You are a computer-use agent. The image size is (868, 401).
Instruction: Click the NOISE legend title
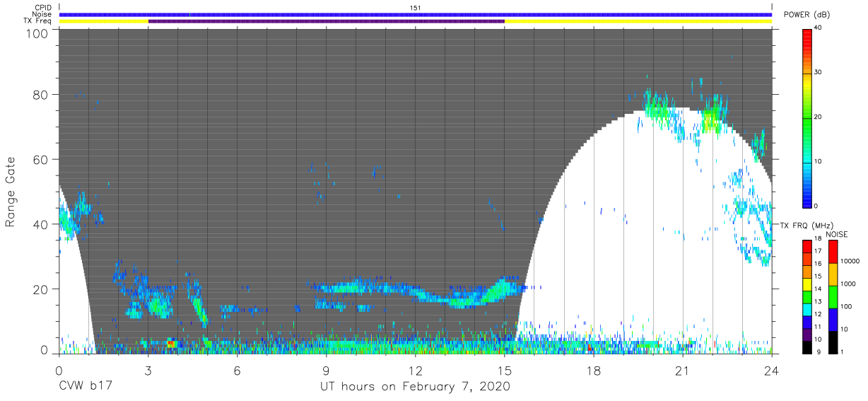click(838, 234)
